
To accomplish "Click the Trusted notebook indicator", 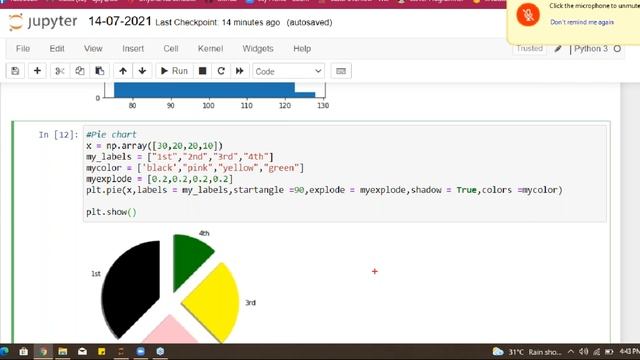I will pos(529,49).
